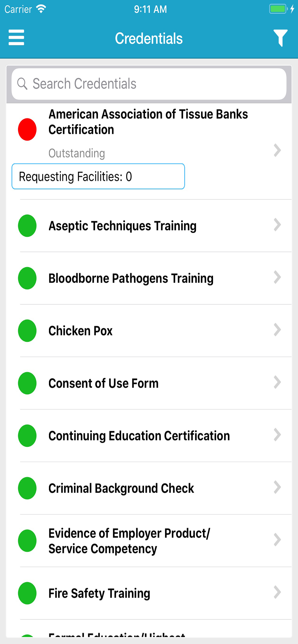Viewport: 298px width, 644px height.
Task: Focus the Search Credentials field
Action: point(149,84)
